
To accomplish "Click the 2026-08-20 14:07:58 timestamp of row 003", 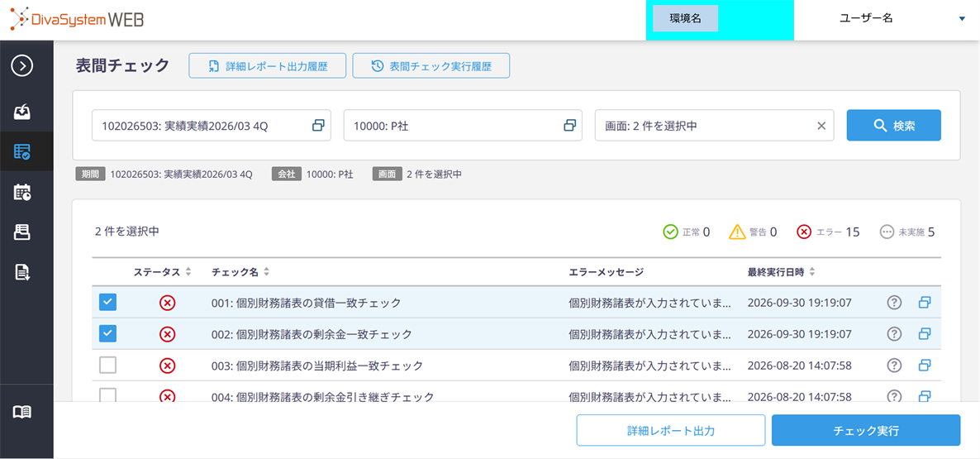I will tap(799, 366).
